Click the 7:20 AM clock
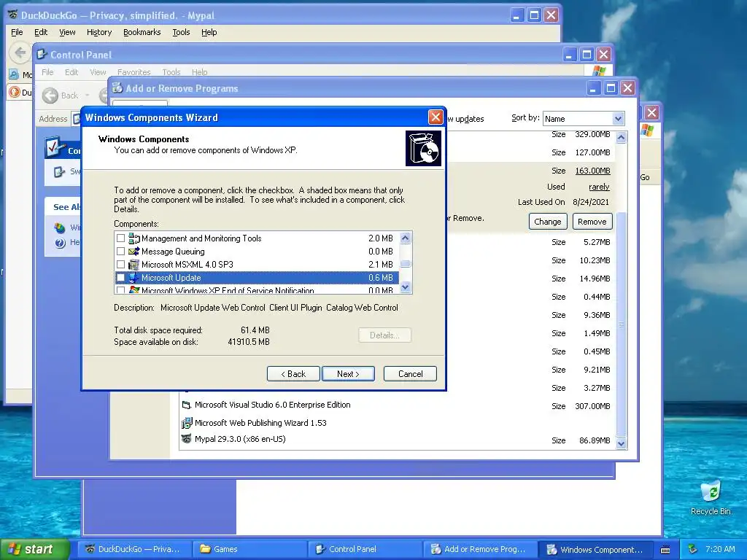Screen dimensions: 747x560 [x=720, y=549]
